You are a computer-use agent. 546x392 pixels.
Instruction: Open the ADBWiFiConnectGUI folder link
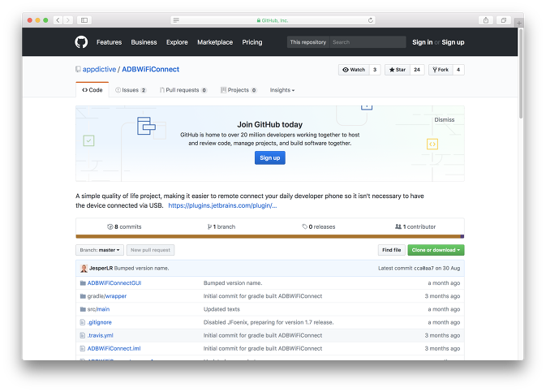click(x=114, y=283)
